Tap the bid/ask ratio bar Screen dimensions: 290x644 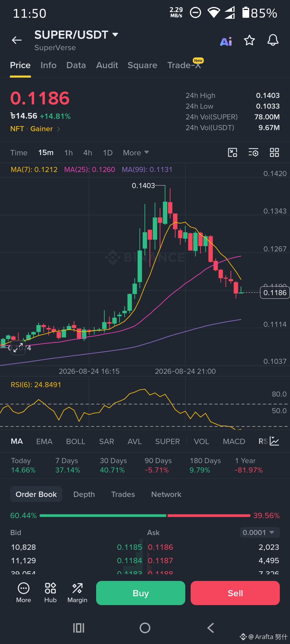point(145,515)
